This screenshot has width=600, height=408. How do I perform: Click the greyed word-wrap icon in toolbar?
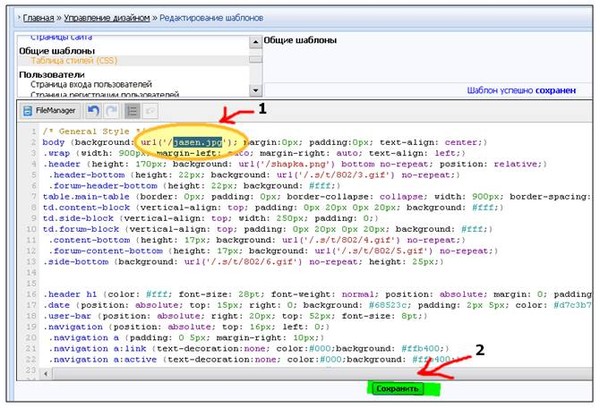pyautogui.click(x=150, y=111)
